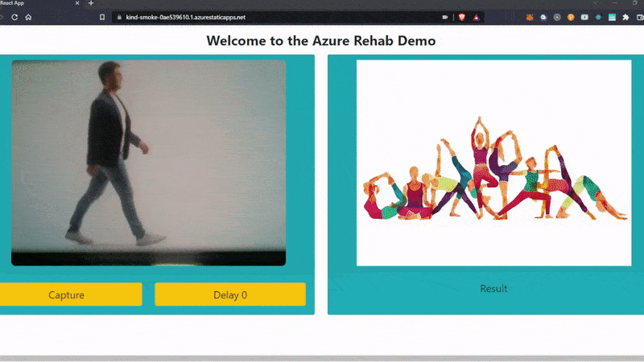Expand the tab search chevron
The image size is (644, 362).
pyautogui.click(x=595, y=3)
